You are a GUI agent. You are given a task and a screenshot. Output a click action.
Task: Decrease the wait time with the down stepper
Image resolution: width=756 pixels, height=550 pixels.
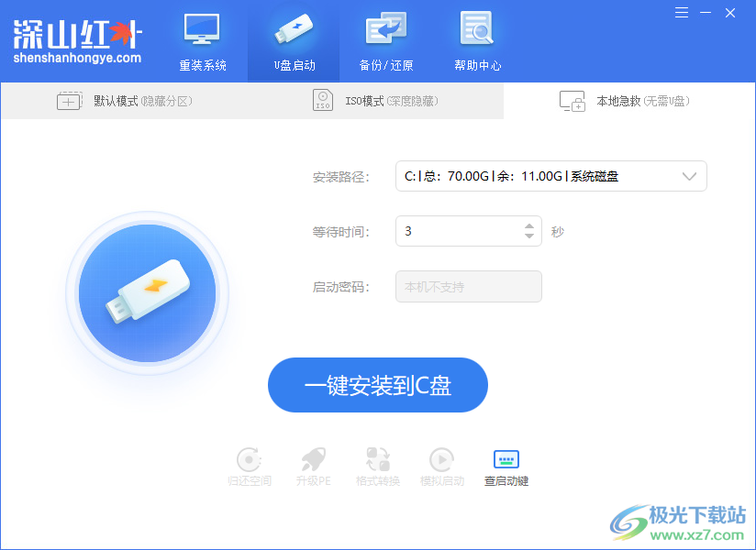[529, 237]
